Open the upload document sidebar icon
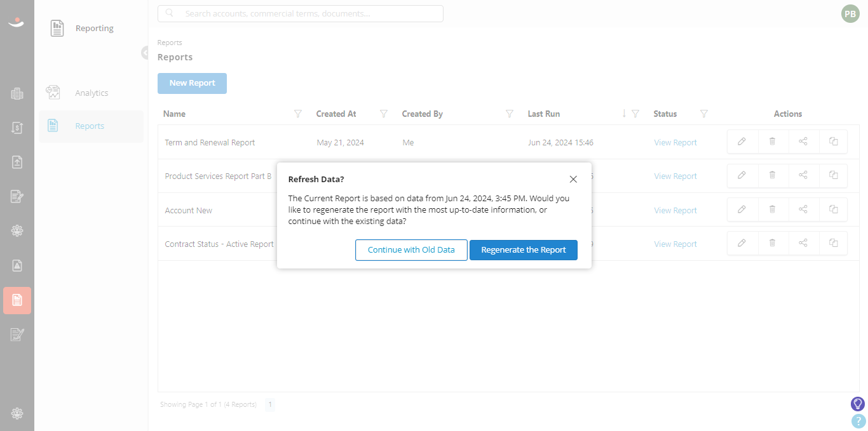The height and width of the screenshot is (431, 868). click(17, 162)
